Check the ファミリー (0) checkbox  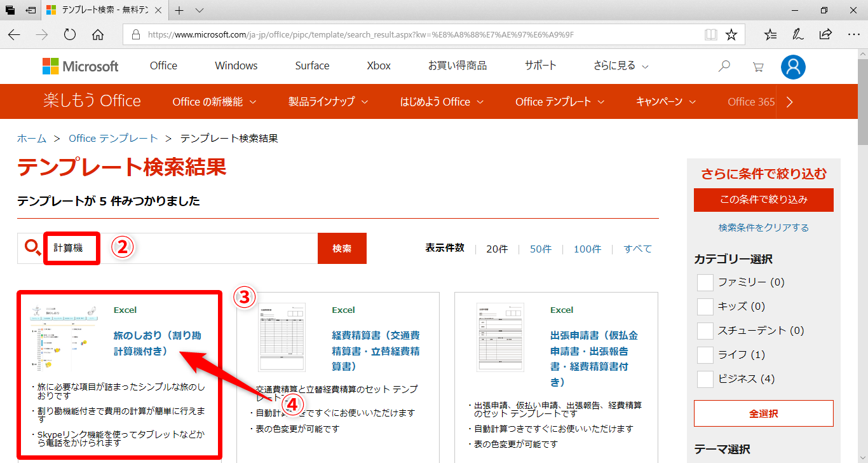click(705, 282)
